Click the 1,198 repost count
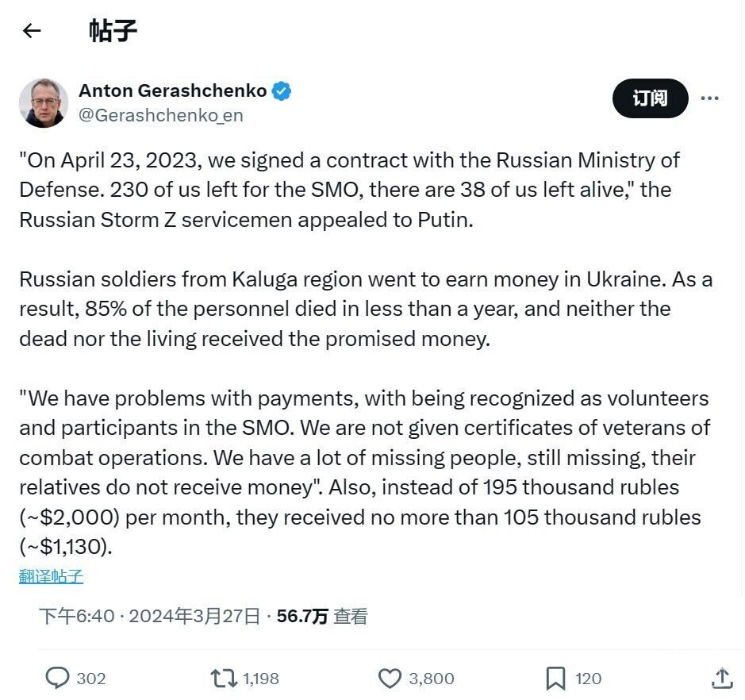 tap(260, 679)
